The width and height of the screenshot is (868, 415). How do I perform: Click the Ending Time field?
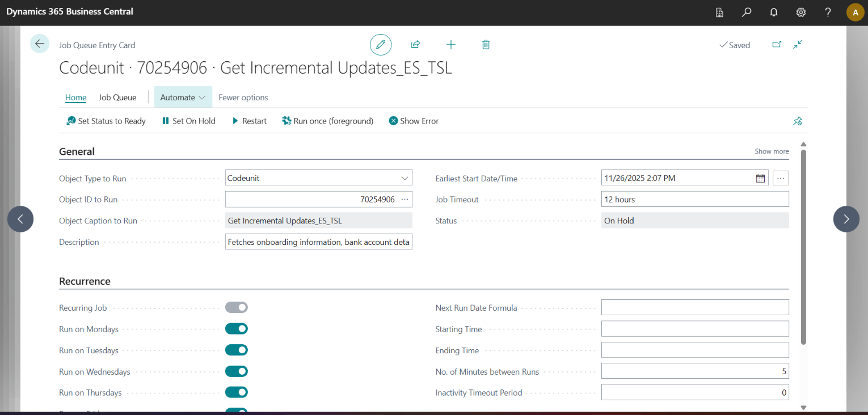click(x=695, y=350)
